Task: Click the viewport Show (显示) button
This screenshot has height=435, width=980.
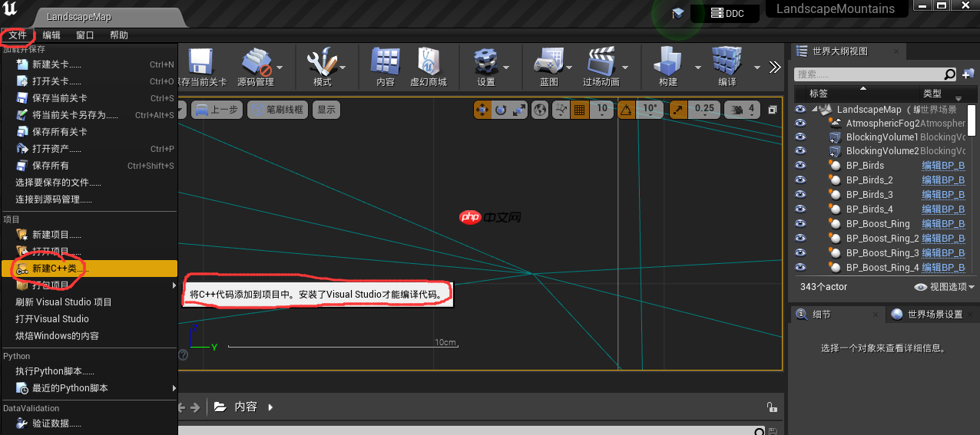Action: 326,110
